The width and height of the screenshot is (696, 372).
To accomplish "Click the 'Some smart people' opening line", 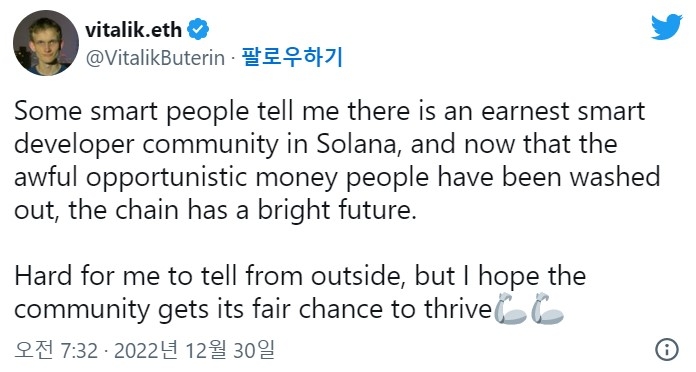I will pyautogui.click(x=329, y=111).
